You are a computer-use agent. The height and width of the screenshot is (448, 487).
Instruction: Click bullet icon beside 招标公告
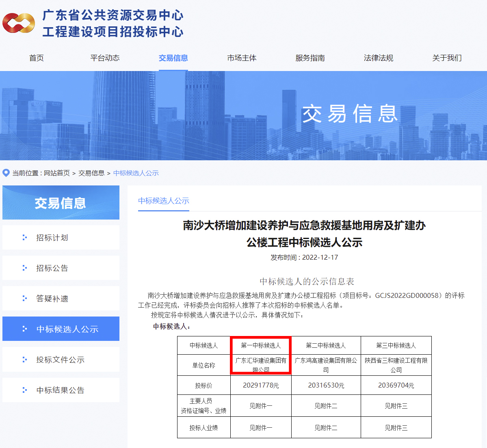pos(25,268)
